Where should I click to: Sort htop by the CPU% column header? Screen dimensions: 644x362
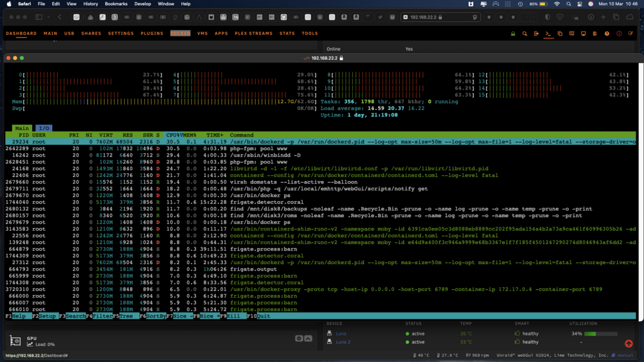pyautogui.click(x=173, y=135)
